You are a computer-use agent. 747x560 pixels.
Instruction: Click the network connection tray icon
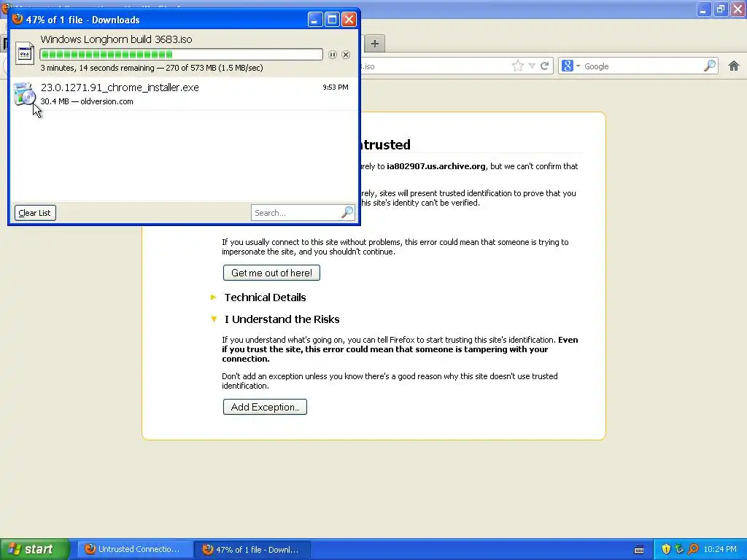click(679, 549)
